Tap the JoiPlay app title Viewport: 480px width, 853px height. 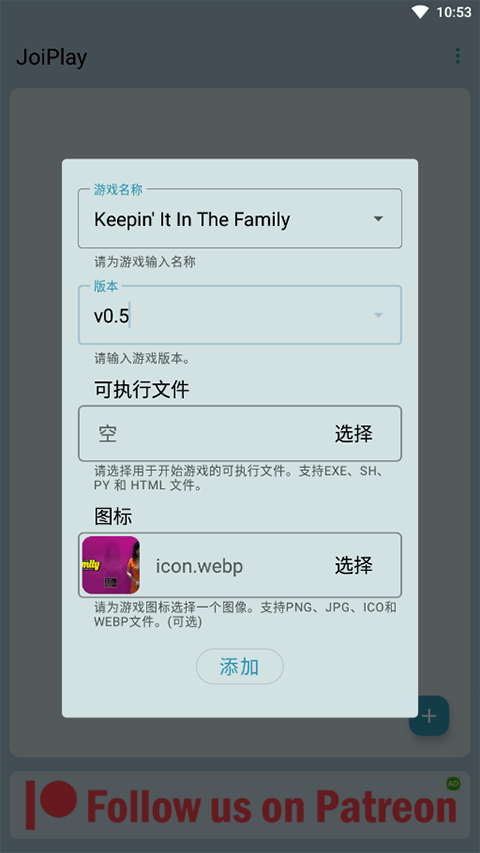[x=51, y=57]
